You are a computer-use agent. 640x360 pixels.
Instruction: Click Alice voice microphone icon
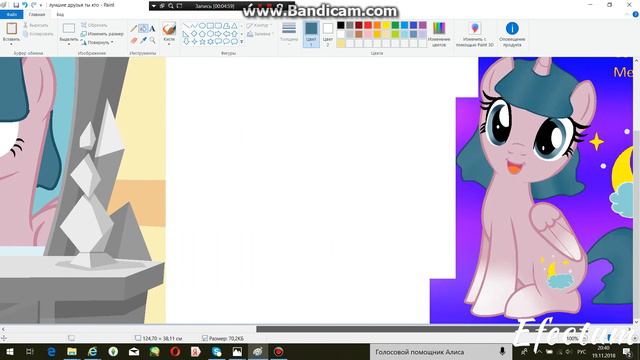click(x=502, y=351)
